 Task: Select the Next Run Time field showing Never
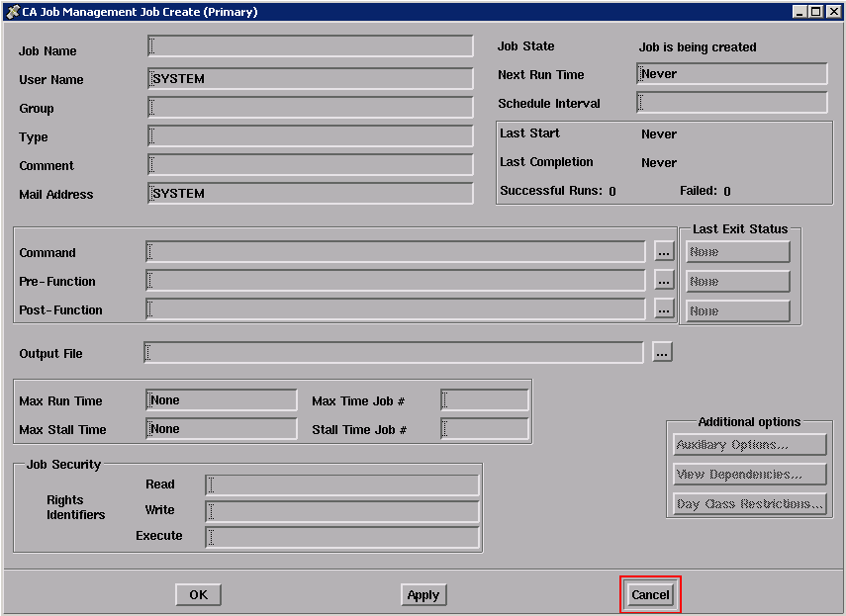coord(731,73)
